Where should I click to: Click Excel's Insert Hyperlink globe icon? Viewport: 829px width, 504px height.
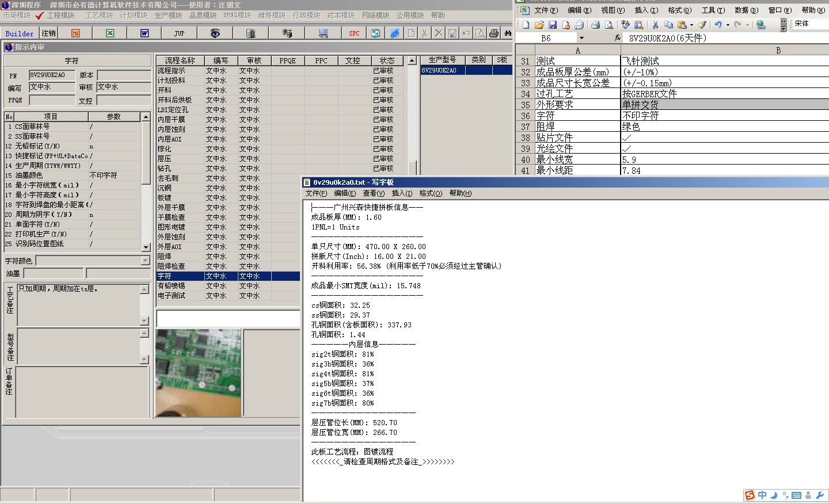point(760,25)
